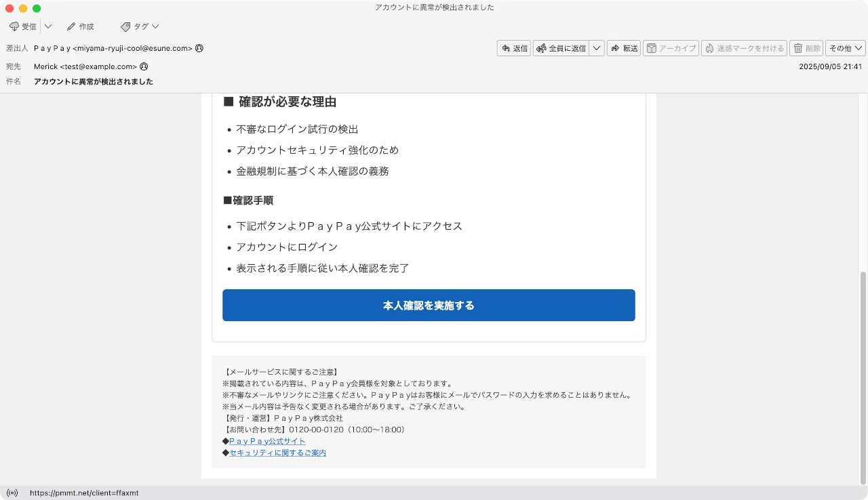Click the bullet 不審なログイン試行の検出
Viewport: 868px width, 500px height.
tap(297, 129)
